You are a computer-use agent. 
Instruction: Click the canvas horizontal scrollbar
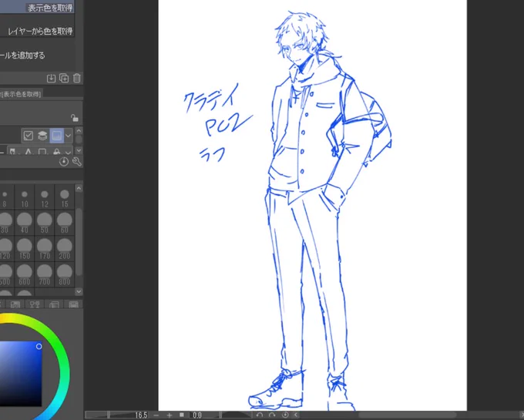click(408, 415)
